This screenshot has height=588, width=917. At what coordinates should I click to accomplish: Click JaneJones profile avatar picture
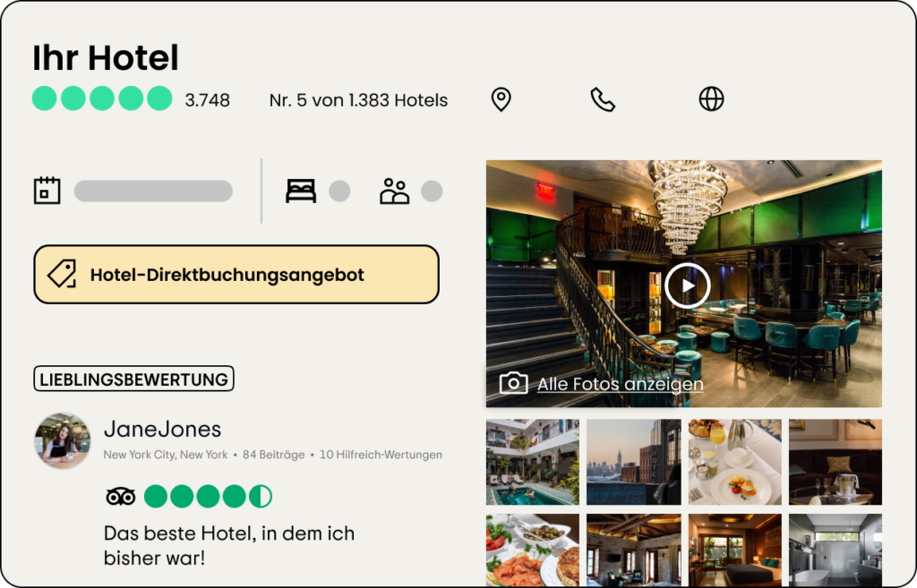pos(62,440)
